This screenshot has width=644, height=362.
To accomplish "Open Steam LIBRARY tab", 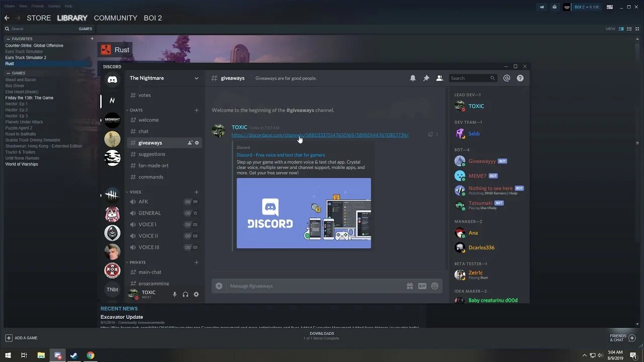I will tap(72, 18).
